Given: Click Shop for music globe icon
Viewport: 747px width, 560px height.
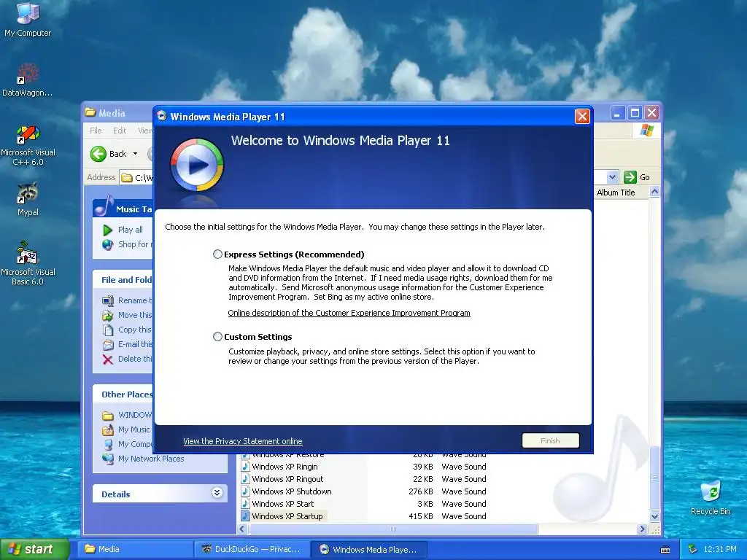Looking at the screenshot, I should click(x=108, y=244).
